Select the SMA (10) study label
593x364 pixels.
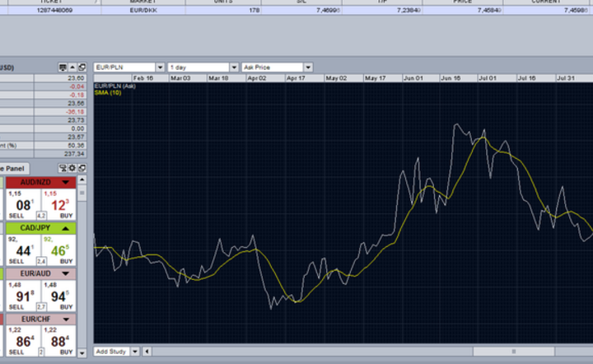[x=108, y=92]
